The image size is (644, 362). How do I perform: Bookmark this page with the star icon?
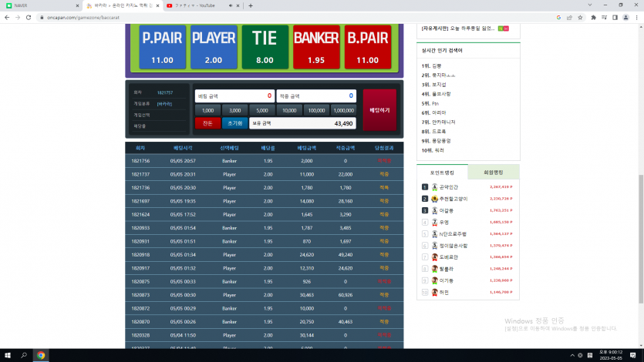coord(580,18)
